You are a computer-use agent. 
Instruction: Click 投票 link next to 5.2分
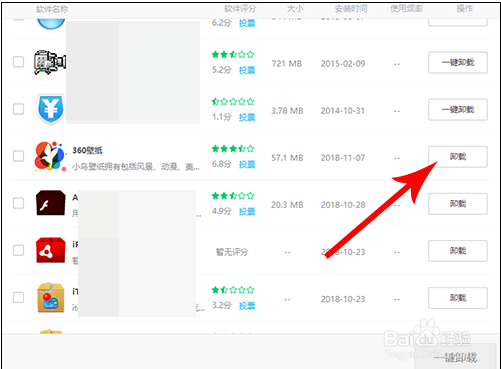point(247,70)
